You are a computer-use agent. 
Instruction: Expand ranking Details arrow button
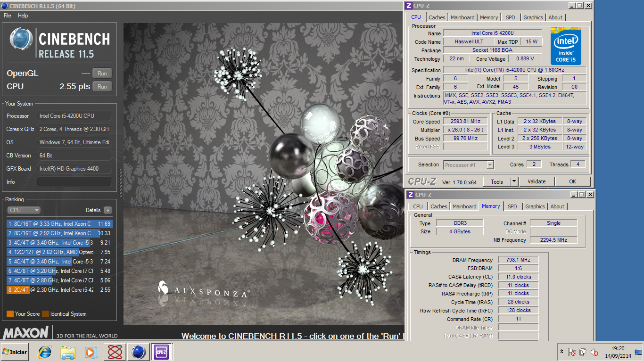coord(108,210)
